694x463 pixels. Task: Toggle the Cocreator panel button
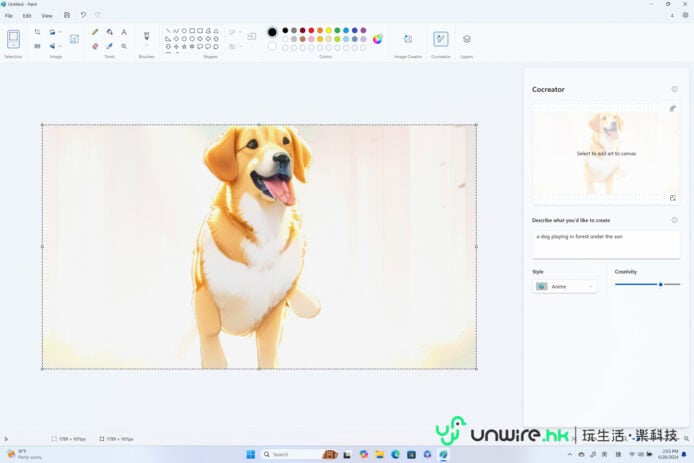tap(440, 39)
